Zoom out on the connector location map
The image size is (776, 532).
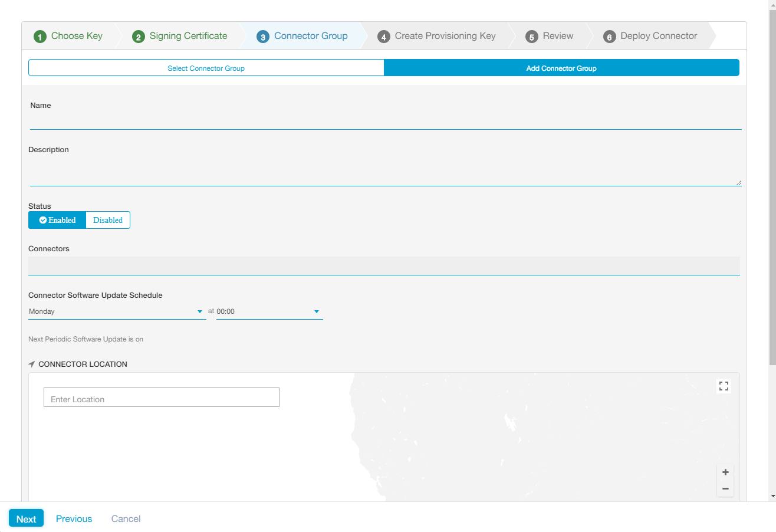(725, 488)
